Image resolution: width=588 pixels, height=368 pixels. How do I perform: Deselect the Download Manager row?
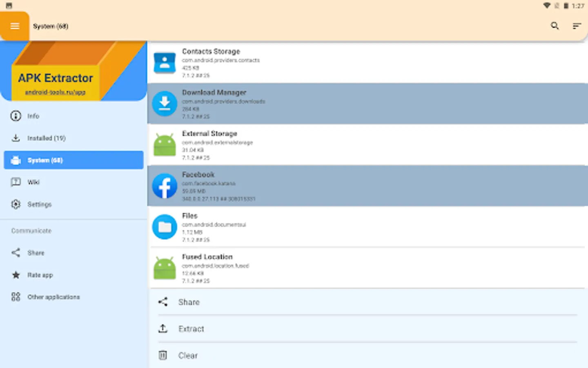367,103
